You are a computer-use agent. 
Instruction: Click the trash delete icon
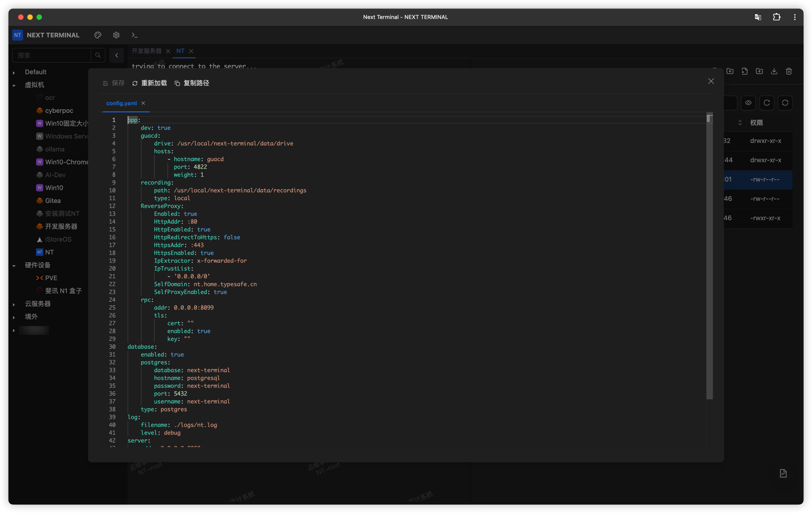click(789, 71)
